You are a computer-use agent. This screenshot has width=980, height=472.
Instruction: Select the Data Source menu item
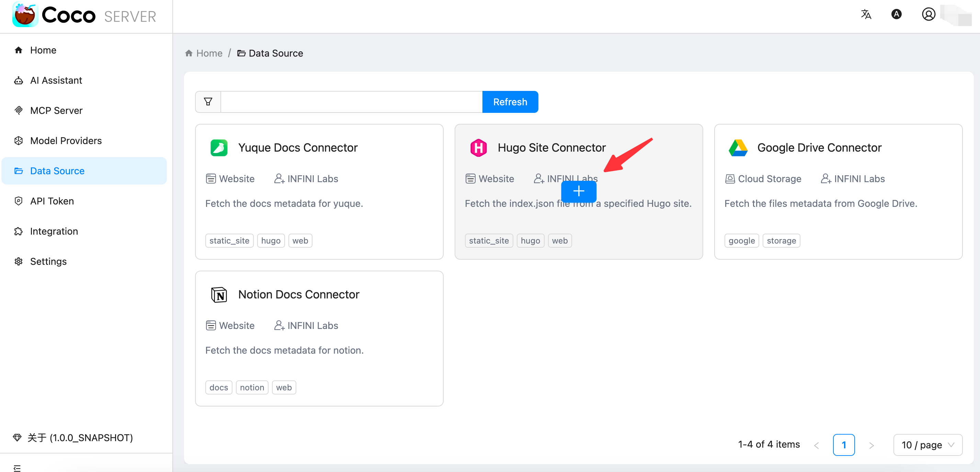84,171
